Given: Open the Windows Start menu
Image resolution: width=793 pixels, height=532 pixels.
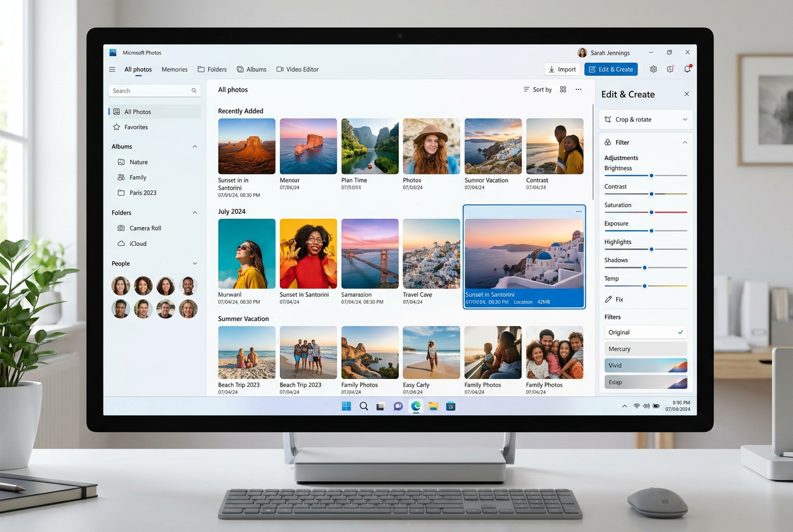Looking at the screenshot, I should (346, 407).
